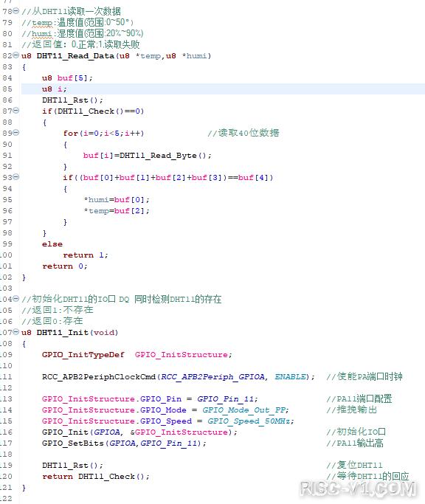Click the DHT11_Read_Data function name

pyautogui.click(x=75, y=56)
